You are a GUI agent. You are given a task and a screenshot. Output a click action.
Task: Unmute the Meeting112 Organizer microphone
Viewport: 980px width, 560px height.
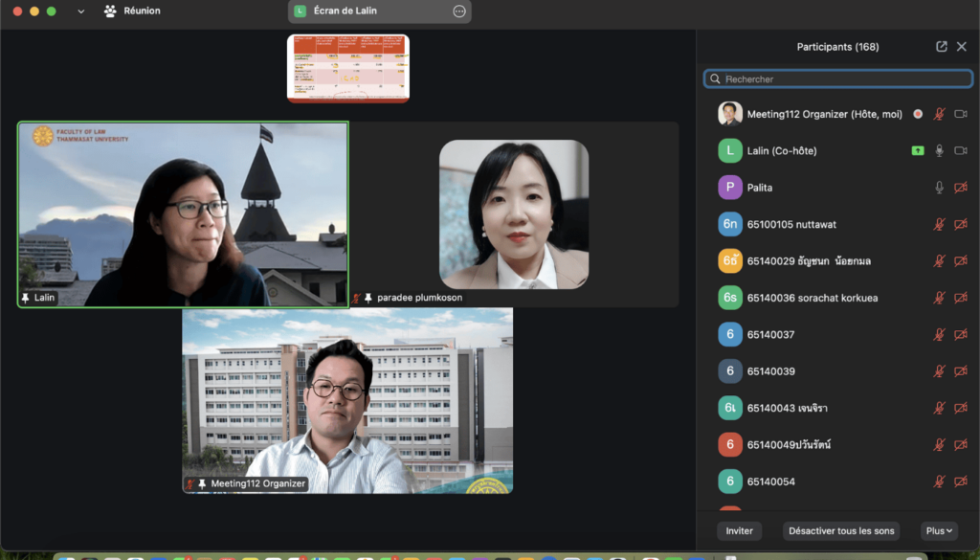[x=940, y=114]
